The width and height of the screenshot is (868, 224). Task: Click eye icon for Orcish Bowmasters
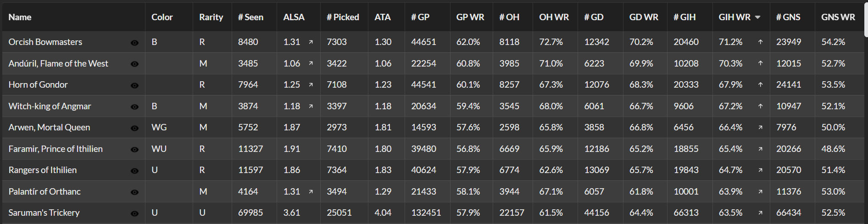(134, 43)
